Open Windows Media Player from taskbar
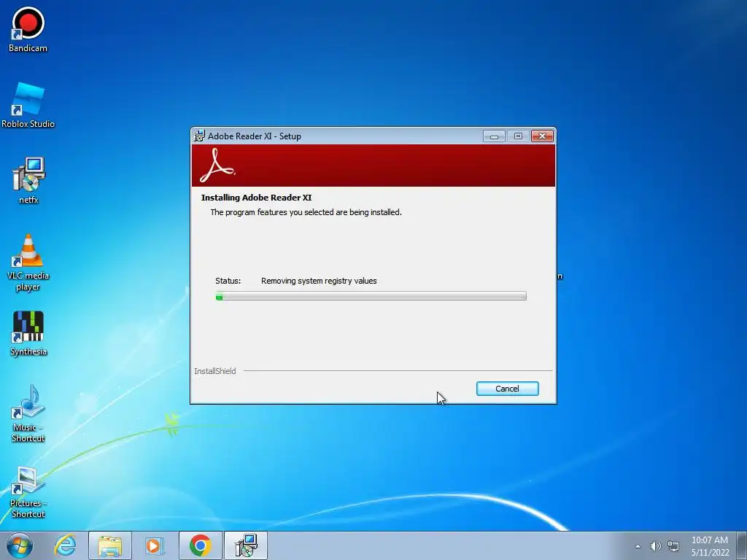 click(155, 545)
